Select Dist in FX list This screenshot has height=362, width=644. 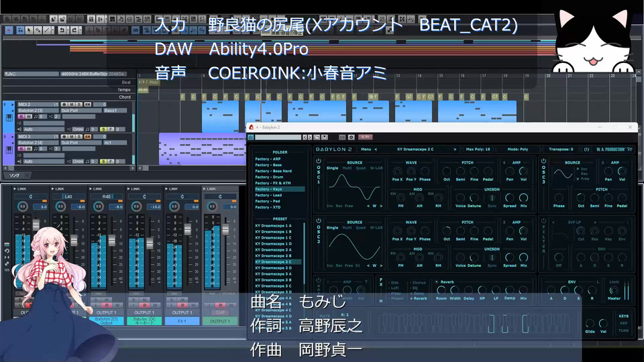394,282
